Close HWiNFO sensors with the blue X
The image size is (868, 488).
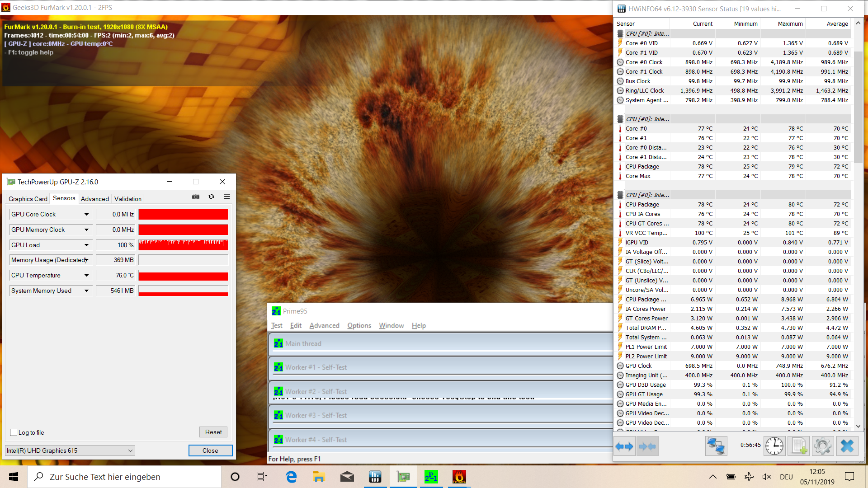[x=847, y=446]
